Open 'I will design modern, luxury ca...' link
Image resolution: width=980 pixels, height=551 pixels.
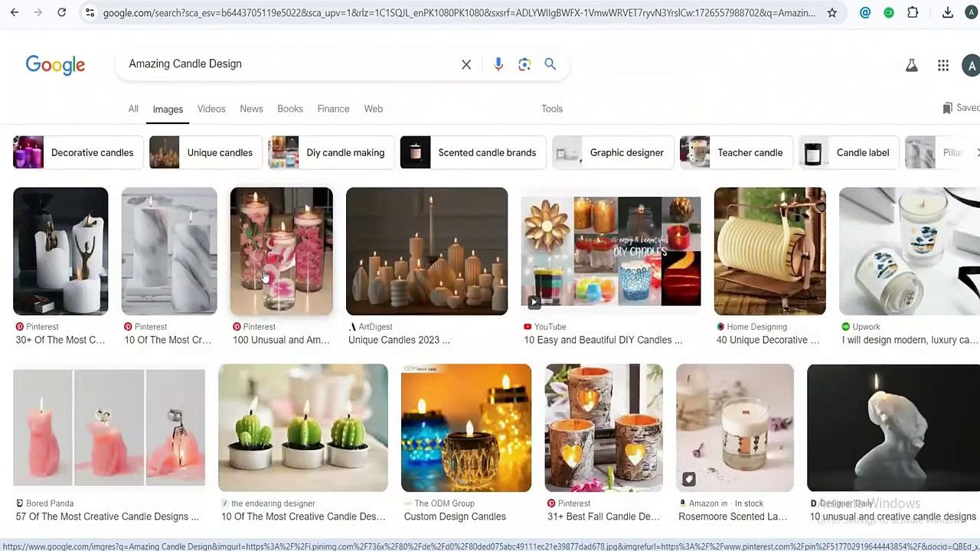tap(910, 340)
